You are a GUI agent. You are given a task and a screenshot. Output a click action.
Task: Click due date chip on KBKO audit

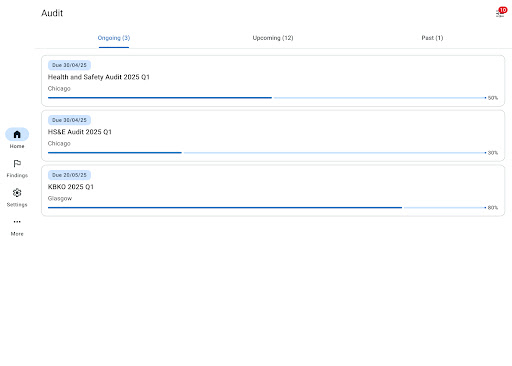pos(69,175)
